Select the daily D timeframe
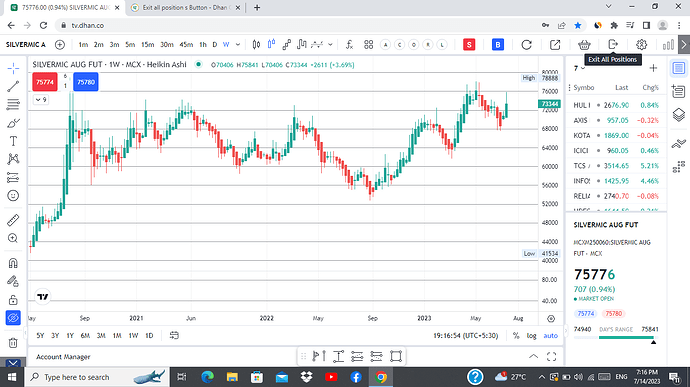The width and height of the screenshot is (690, 387). point(215,44)
